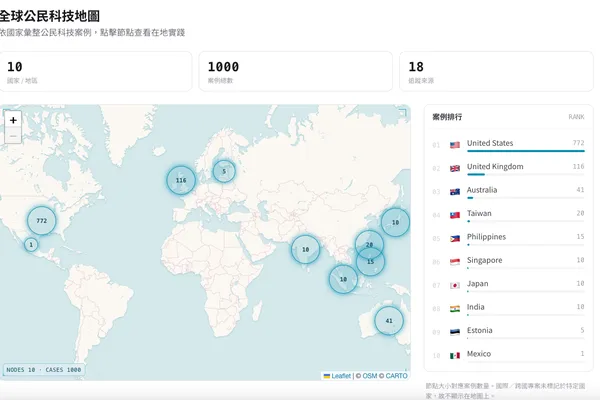Click the Taiwan flag icon
This screenshot has height=400, width=600.
coord(455,215)
